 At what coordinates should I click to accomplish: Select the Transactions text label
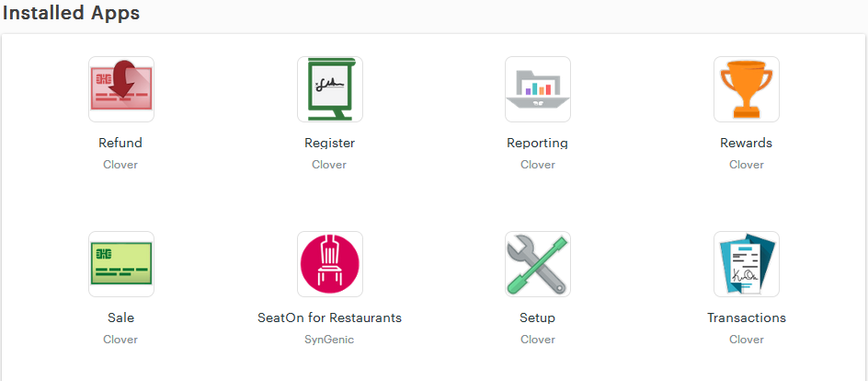pyautogui.click(x=747, y=317)
